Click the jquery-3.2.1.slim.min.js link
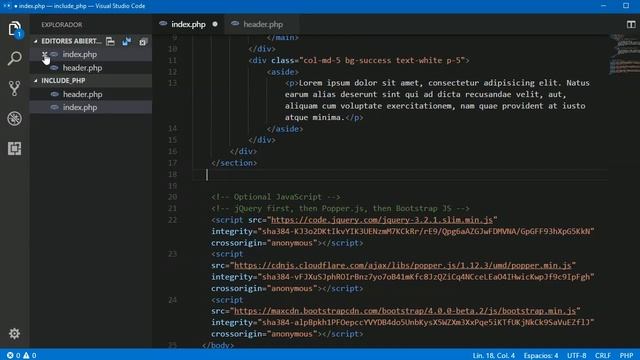The width and height of the screenshot is (640, 360). pos(382,220)
